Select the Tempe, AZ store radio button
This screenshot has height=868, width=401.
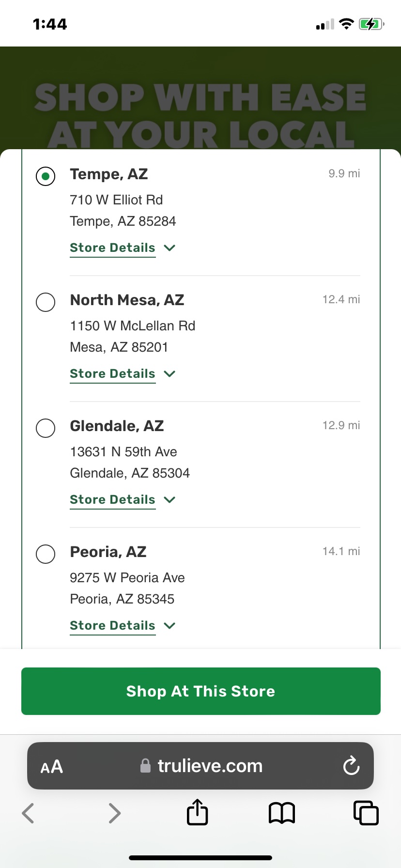point(46,176)
